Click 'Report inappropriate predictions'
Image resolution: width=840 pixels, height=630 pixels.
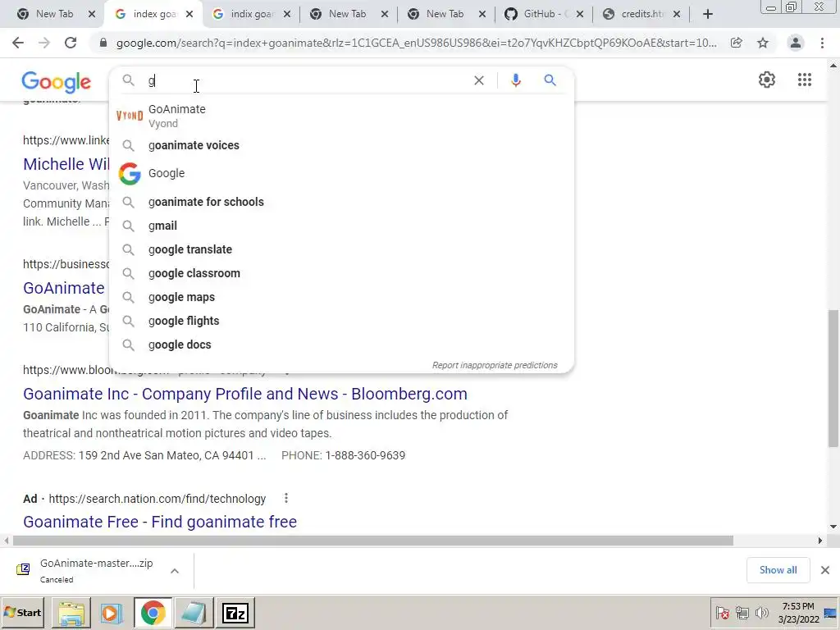tap(495, 365)
